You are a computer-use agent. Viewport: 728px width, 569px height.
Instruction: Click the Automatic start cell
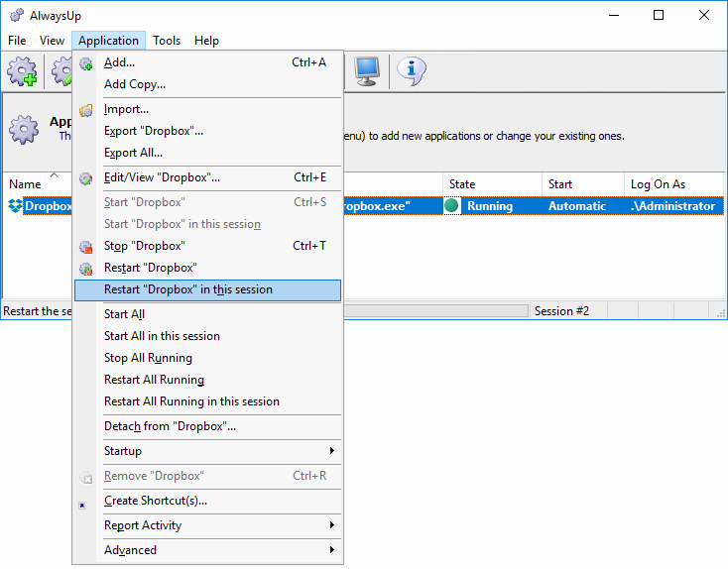(577, 206)
